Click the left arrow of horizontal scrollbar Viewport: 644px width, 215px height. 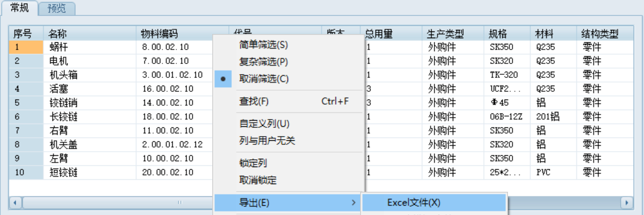tap(15, 202)
